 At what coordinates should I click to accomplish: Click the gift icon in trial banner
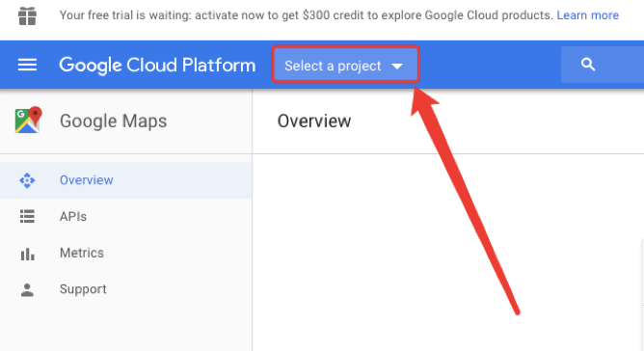(x=28, y=16)
